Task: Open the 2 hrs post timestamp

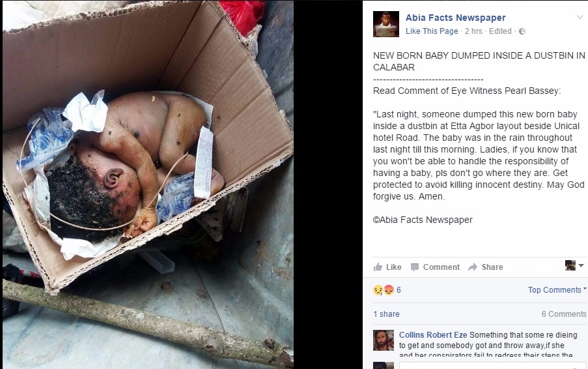Action: 473,31
